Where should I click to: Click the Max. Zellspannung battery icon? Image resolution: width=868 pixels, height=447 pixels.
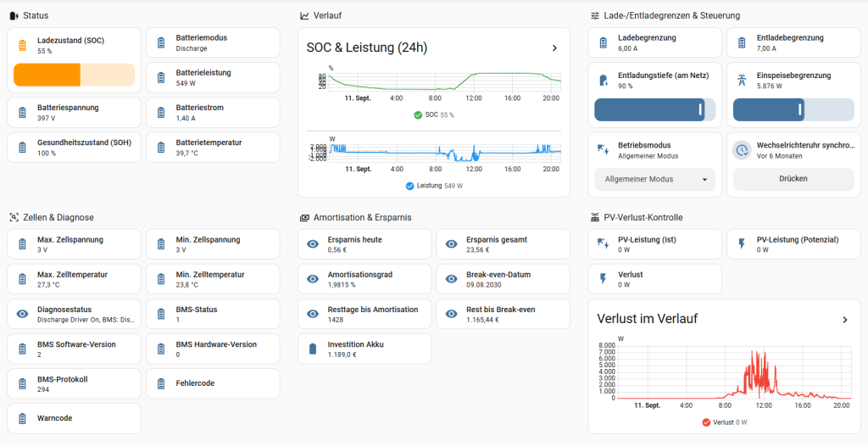coord(22,244)
